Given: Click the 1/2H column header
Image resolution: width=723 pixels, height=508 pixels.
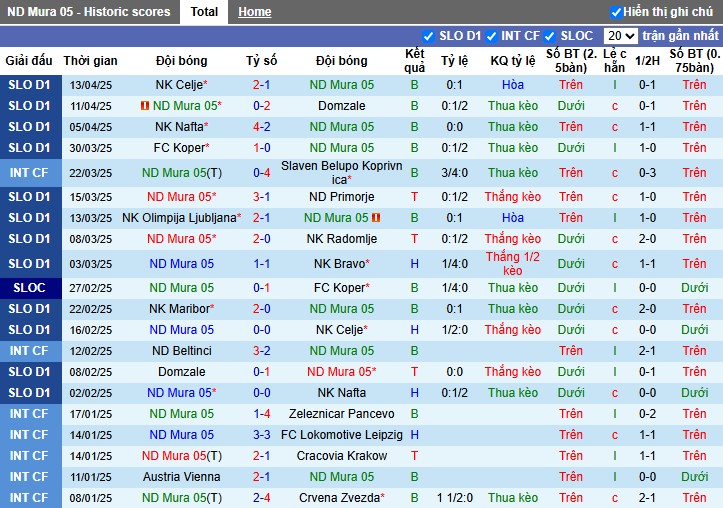Looking at the screenshot, I should tap(647, 61).
